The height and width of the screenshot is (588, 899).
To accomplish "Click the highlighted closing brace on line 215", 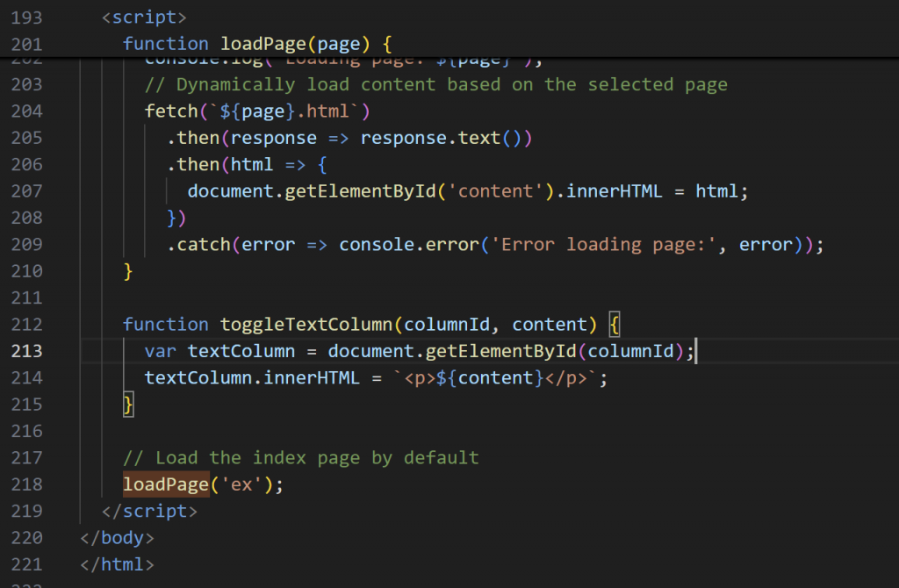I will [x=128, y=405].
